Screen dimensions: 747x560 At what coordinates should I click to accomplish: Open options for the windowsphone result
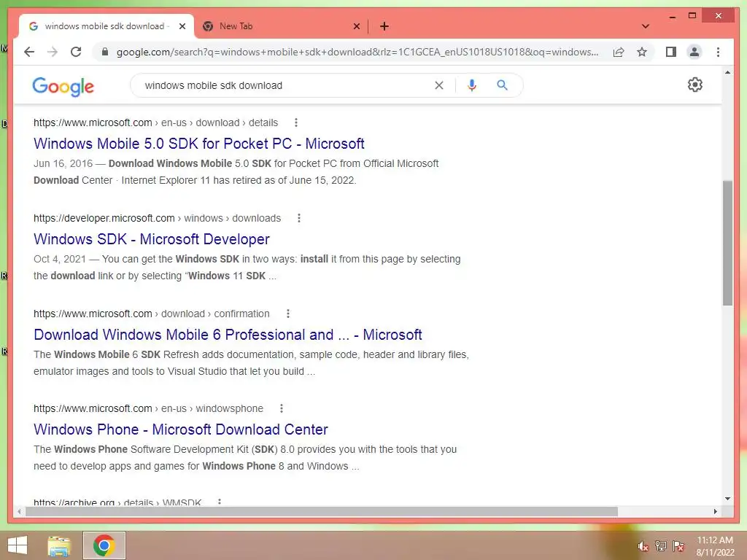coord(281,408)
